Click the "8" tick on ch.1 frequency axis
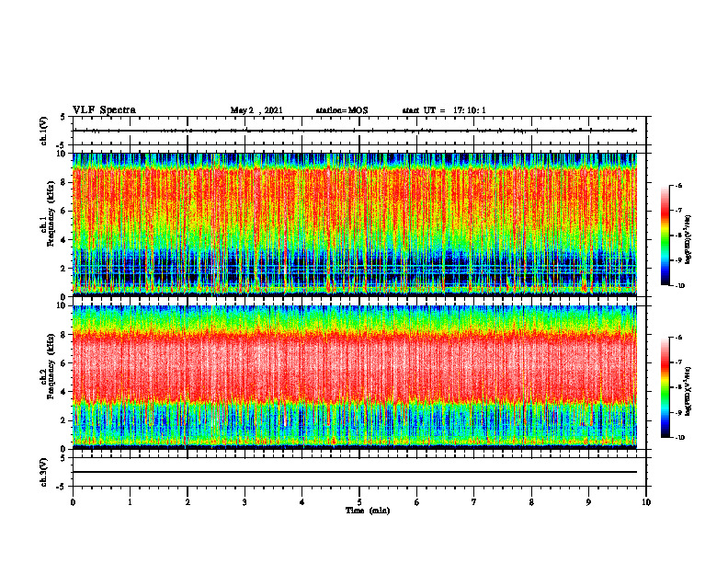This screenshot has height=563, width=728. click(63, 182)
